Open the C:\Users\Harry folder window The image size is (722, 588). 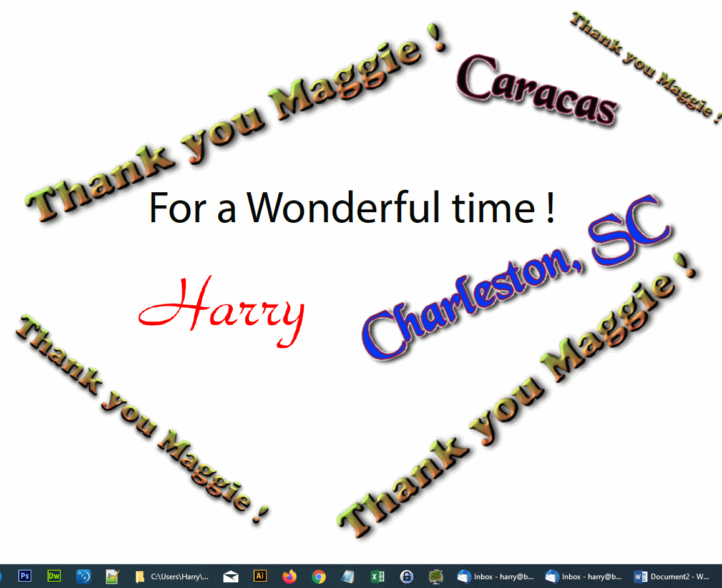tap(172, 576)
